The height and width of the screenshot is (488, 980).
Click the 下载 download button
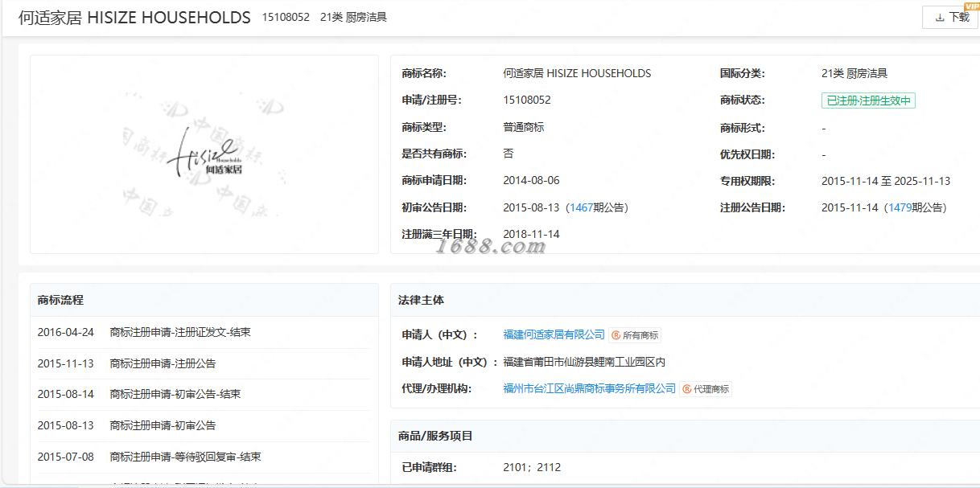(951, 17)
